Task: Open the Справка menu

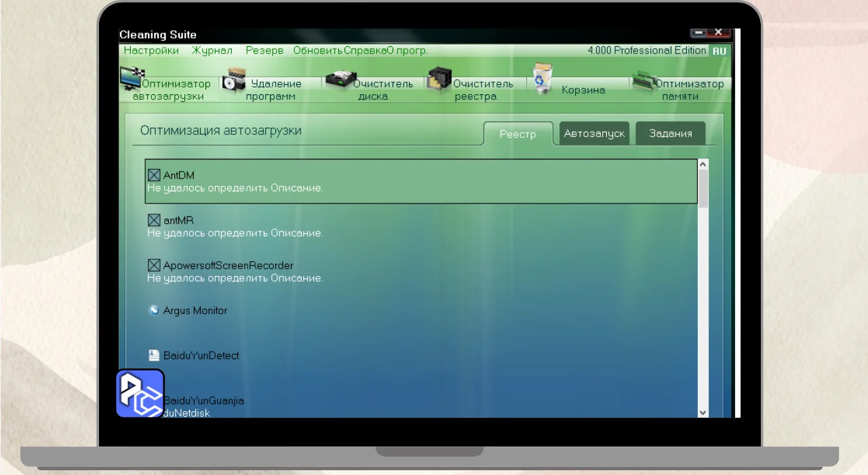Action: (365, 50)
